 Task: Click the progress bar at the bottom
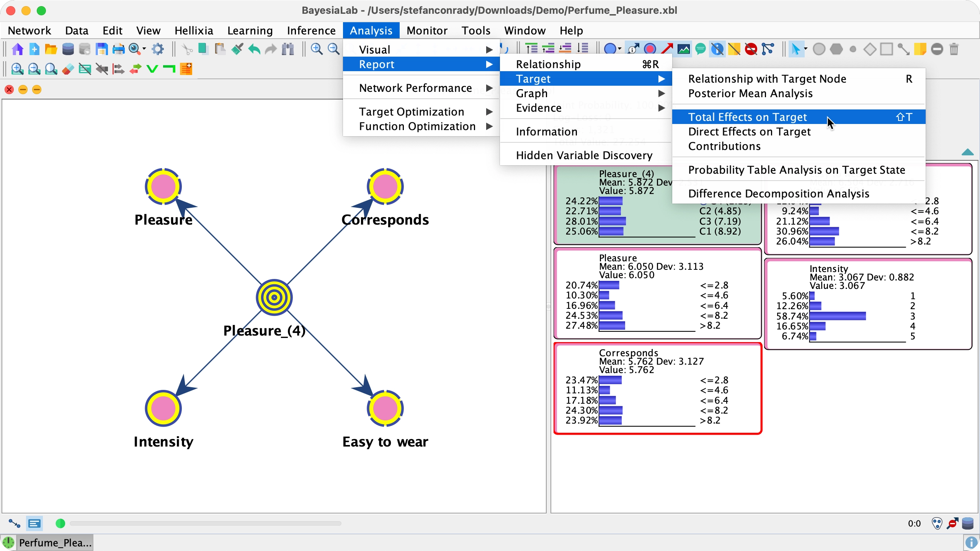[x=205, y=523]
